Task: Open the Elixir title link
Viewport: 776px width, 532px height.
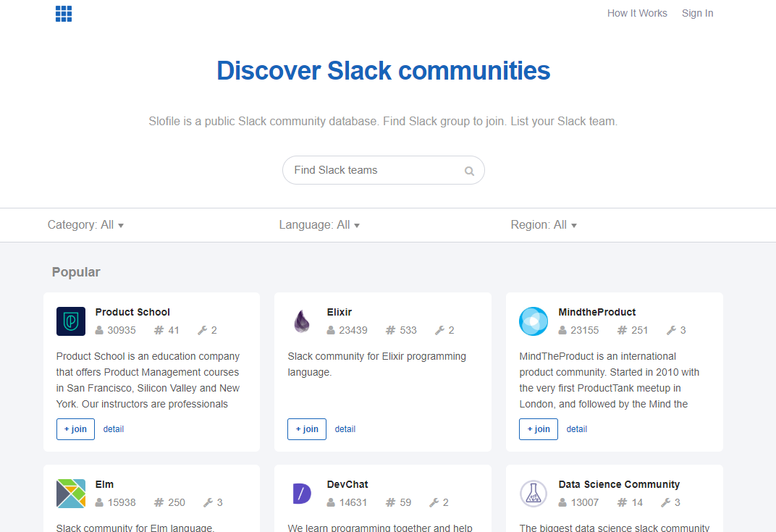Action: [339, 312]
